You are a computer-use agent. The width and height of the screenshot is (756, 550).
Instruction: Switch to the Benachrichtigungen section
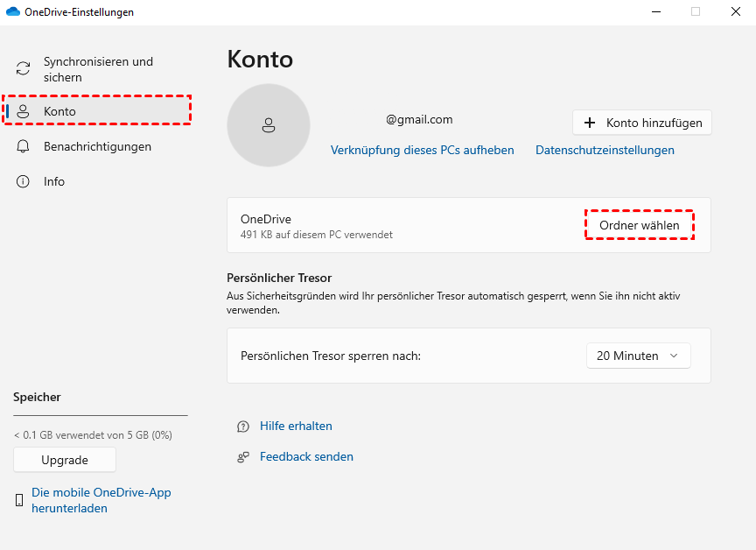tap(97, 146)
